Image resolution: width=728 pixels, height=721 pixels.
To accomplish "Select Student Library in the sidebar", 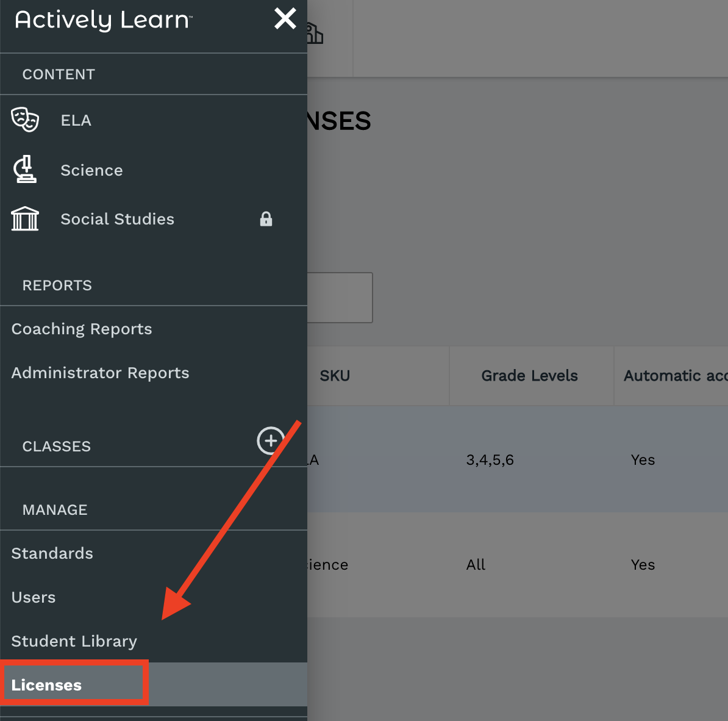I will (74, 641).
